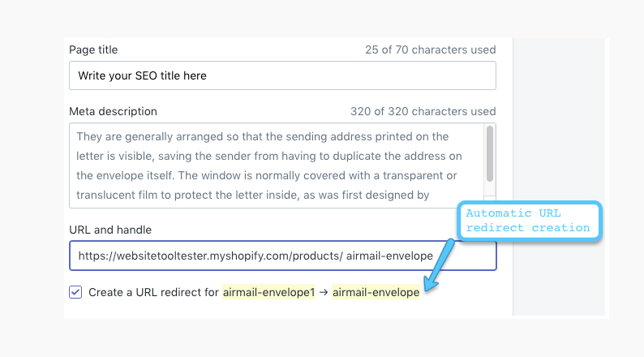Click inside the URL and handle field

(x=282, y=256)
